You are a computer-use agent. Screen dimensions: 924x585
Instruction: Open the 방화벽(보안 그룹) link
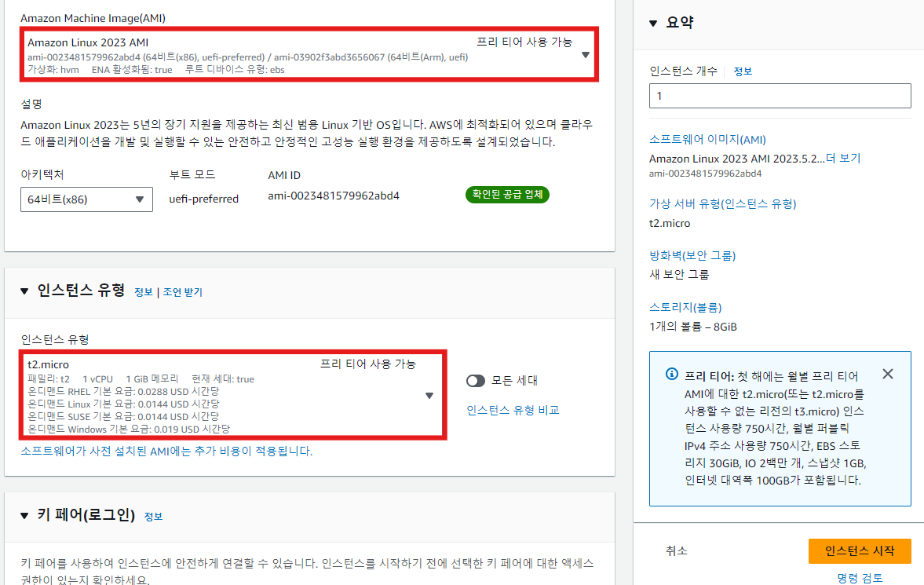(692, 256)
